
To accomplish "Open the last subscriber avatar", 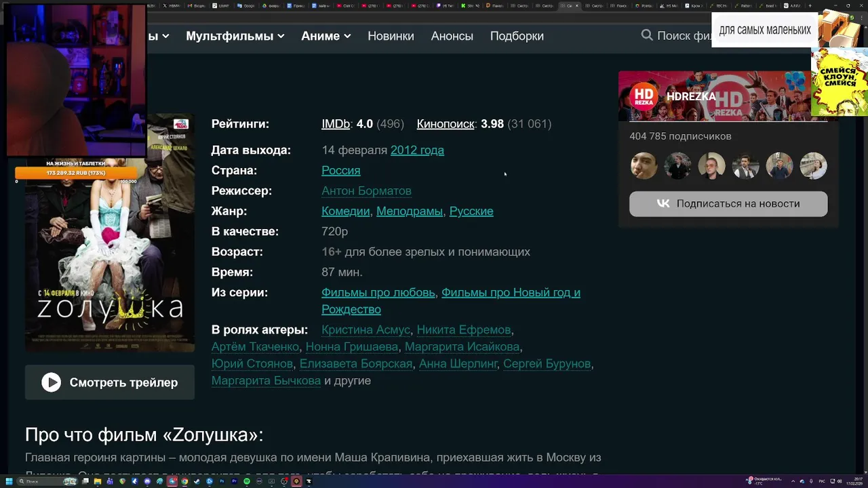I will [x=813, y=166].
